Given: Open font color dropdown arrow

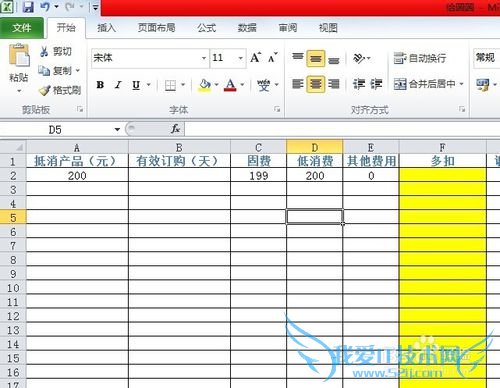Looking at the screenshot, I should pos(242,85).
